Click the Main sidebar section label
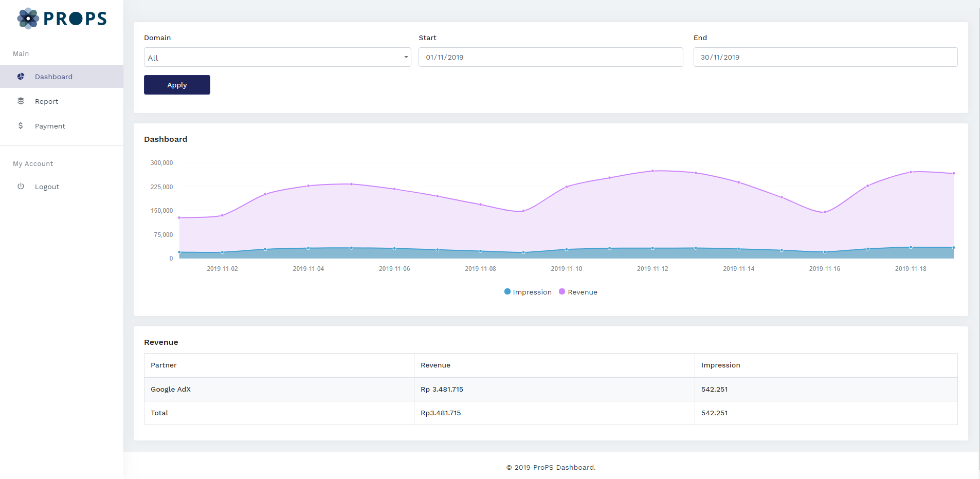 point(21,54)
